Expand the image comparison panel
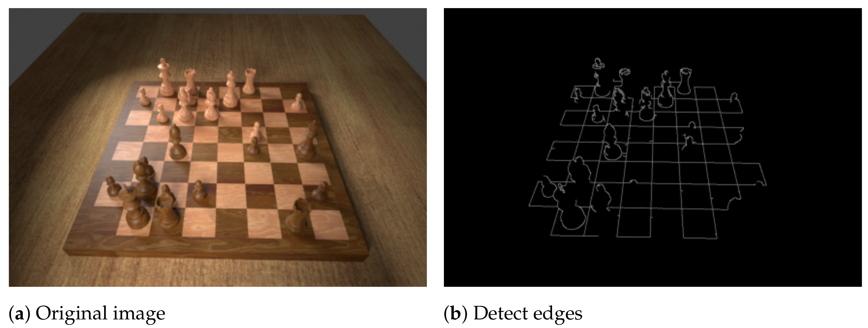This screenshot has height=328, width=868. (434, 155)
